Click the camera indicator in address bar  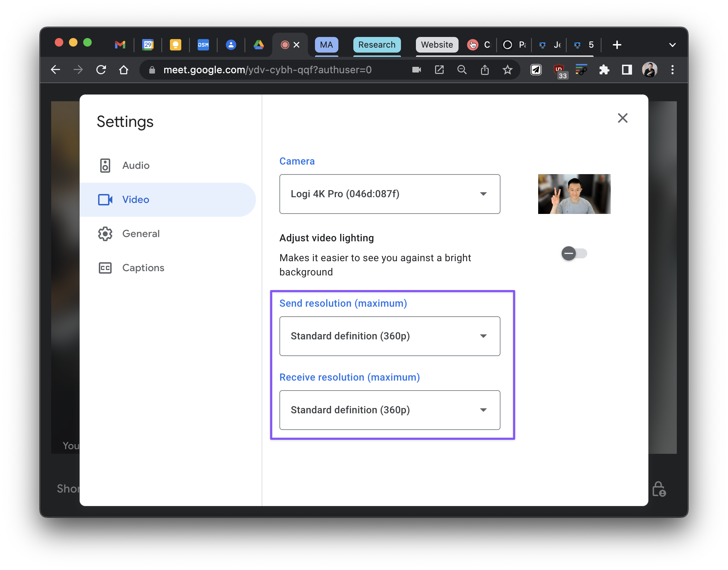tap(417, 70)
